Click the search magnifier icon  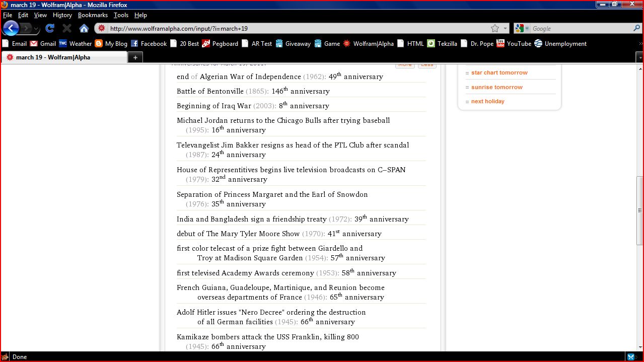[636, 29]
